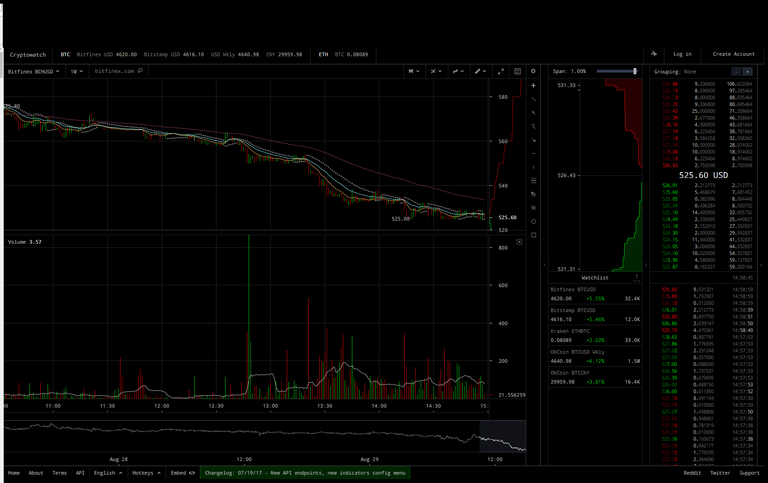Select the rectangle drawing tool
Viewport: 768px width, 483px height.
pyautogui.click(x=533, y=235)
